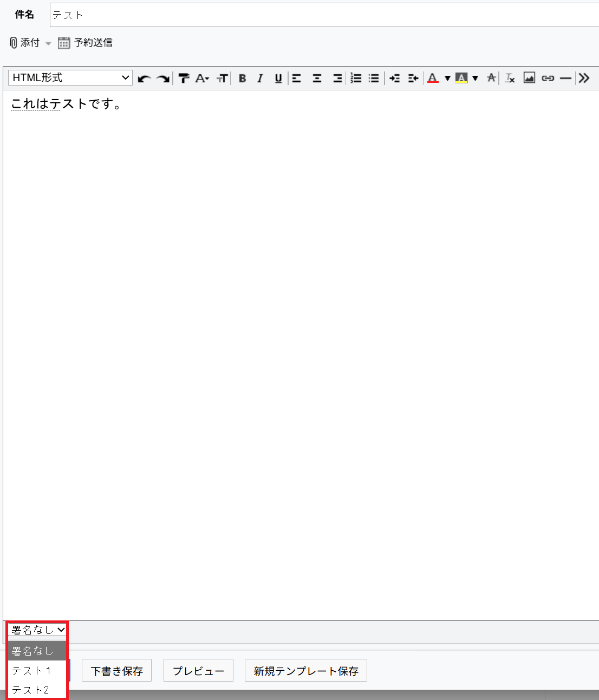The height and width of the screenshot is (700, 599).
Task: Decrease the paragraph indent
Action: [413, 78]
